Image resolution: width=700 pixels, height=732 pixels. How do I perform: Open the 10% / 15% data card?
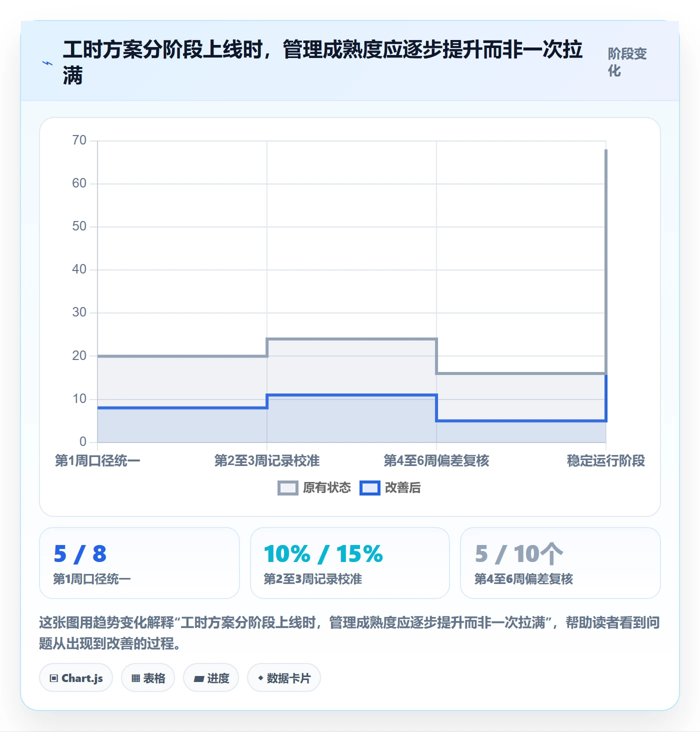pos(350,563)
